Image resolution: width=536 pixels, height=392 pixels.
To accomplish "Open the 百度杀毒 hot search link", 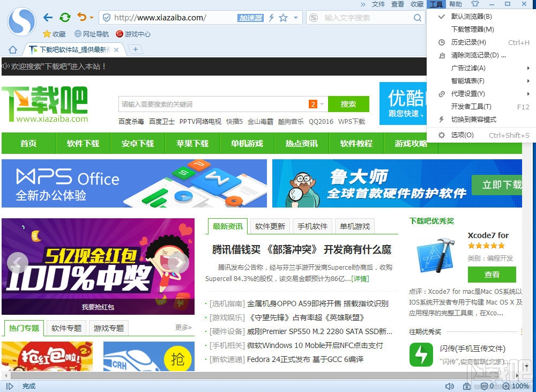I will (131, 121).
